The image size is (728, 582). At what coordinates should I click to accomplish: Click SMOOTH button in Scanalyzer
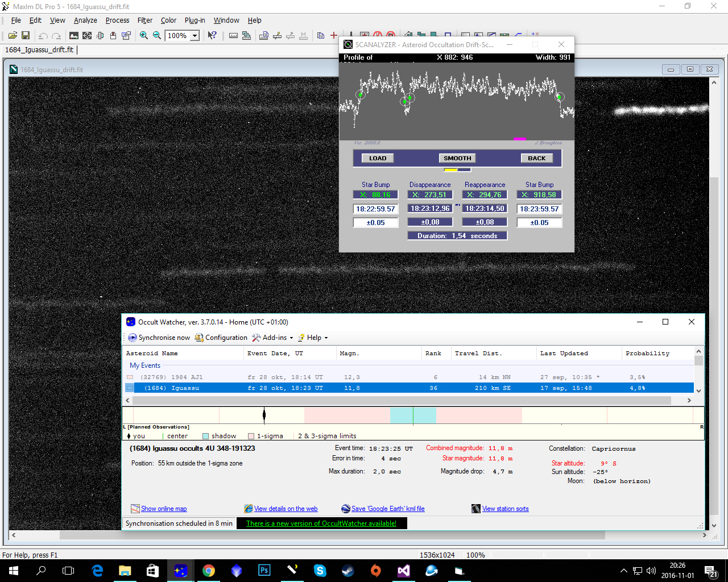pos(457,159)
